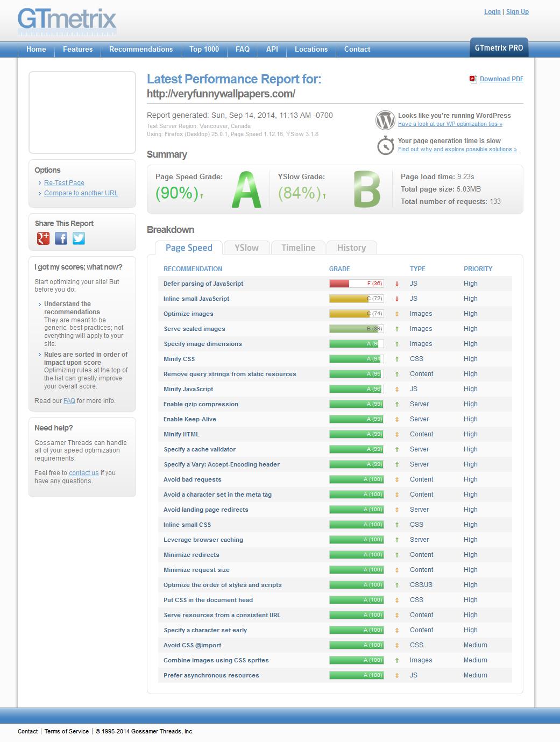Sort by the Priority column header
The width and height of the screenshot is (560, 742).
[x=478, y=268]
